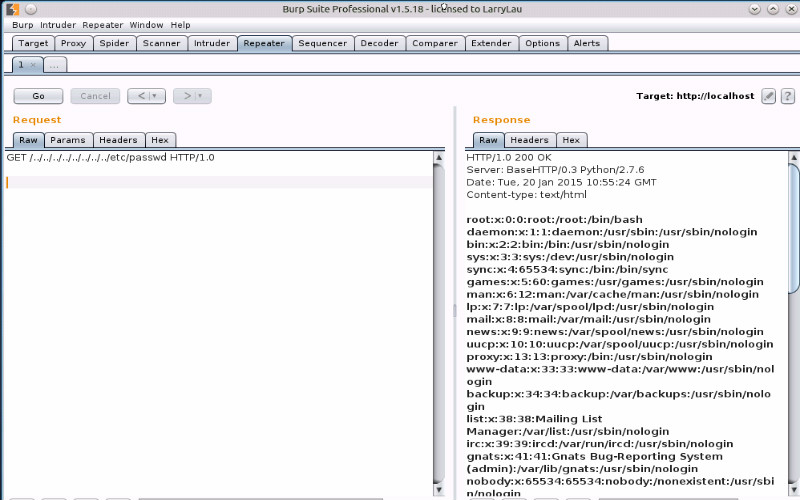Screen dimensions: 800x500
Task: Click the Burp Suite logo icon in title bar
Action: [12, 9]
